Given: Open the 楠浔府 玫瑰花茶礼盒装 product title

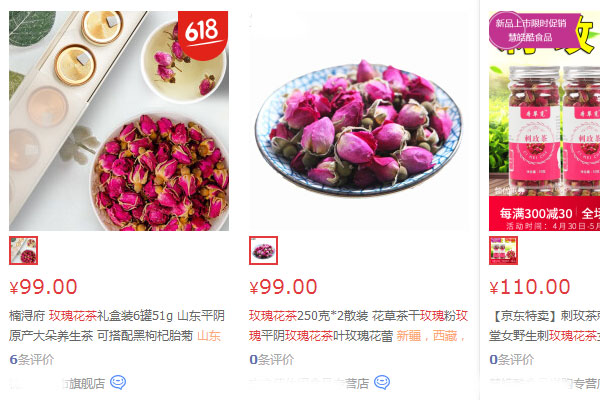Looking at the screenshot, I should pos(117,326).
